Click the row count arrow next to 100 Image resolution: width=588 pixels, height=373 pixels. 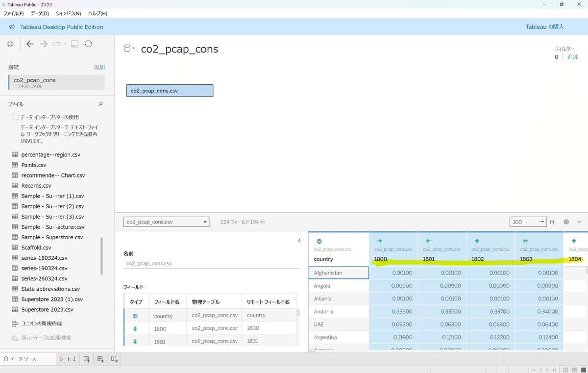[x=541, y=222]
